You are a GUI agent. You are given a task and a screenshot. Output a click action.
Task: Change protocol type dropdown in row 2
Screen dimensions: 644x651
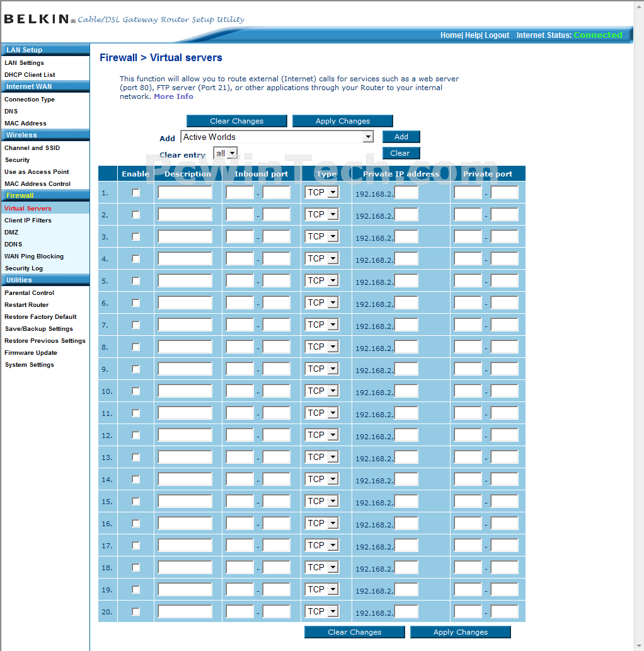[x=322, y=214]
